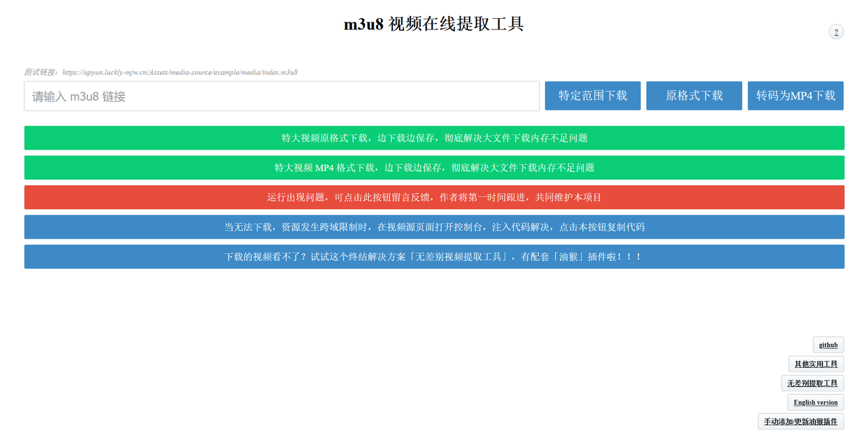Viewport: 868px width, 442px height.
Task: Copy the cross-origin fix code via blue banner
Action: click(434, 227)
